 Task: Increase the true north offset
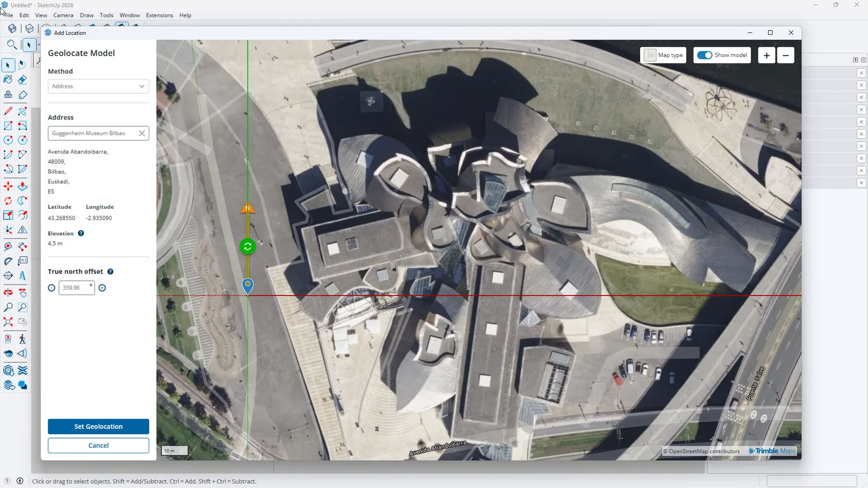point(102,288)
